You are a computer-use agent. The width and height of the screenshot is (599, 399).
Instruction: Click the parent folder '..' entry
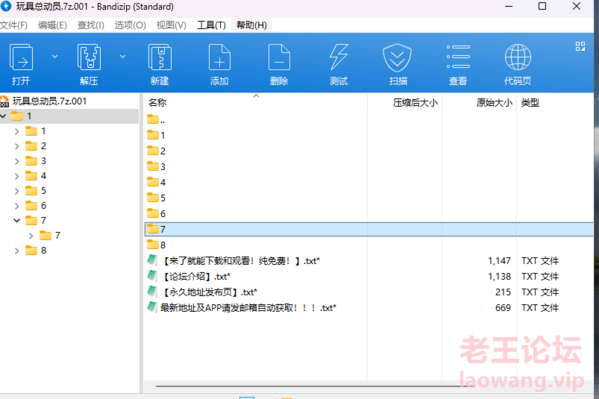tap(156, 120)
